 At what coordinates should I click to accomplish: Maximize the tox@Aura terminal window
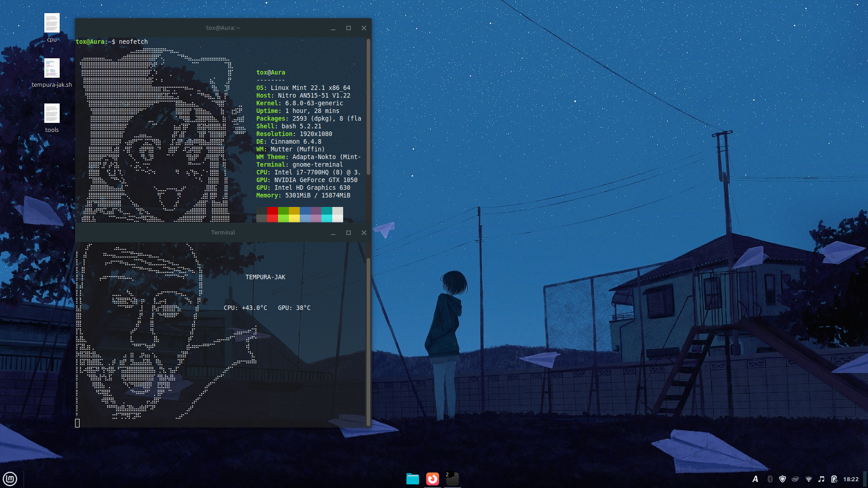pos(349,28)
